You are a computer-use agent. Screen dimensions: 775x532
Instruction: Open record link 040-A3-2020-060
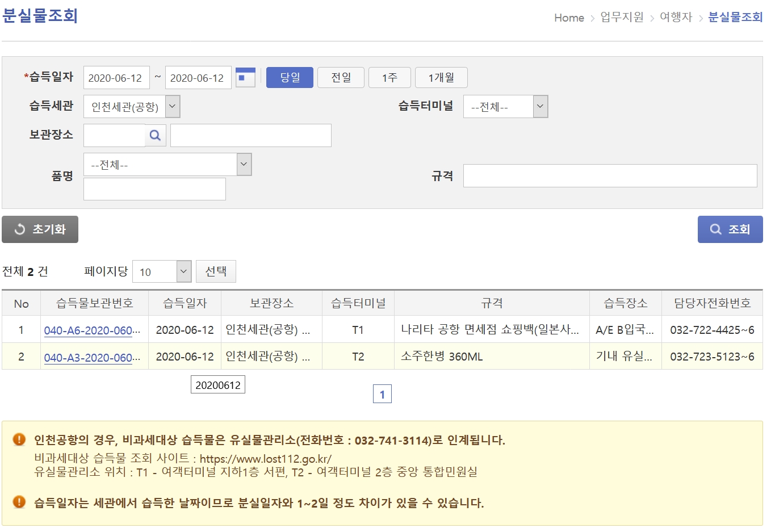pyautogui.click(x=91, y=357)
